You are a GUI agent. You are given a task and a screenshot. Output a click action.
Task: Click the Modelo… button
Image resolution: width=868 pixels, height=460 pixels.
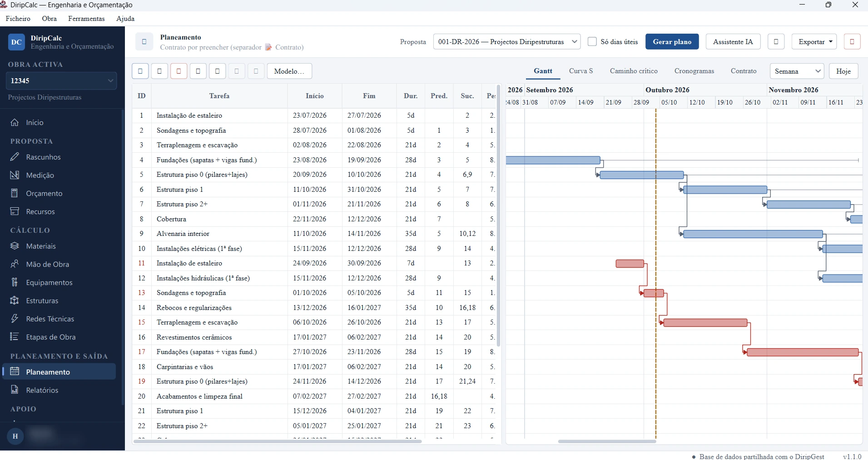(289, 71)
